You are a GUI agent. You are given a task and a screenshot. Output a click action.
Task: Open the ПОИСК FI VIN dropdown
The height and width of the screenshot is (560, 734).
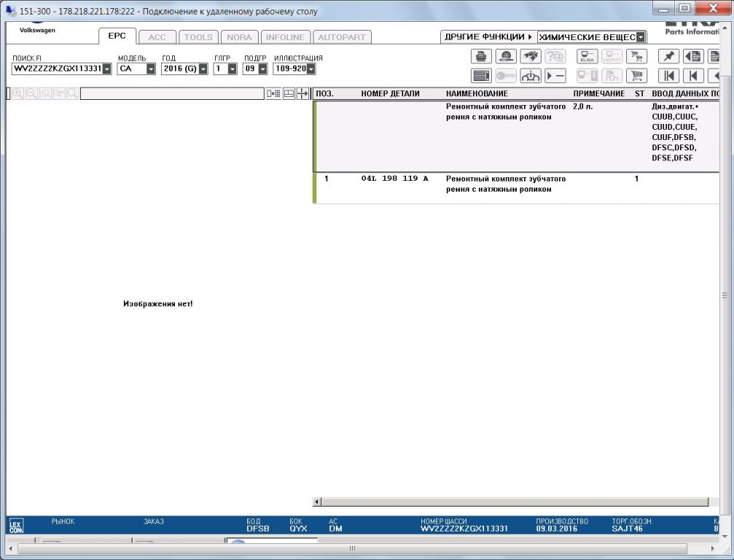[x=107, y=69]
